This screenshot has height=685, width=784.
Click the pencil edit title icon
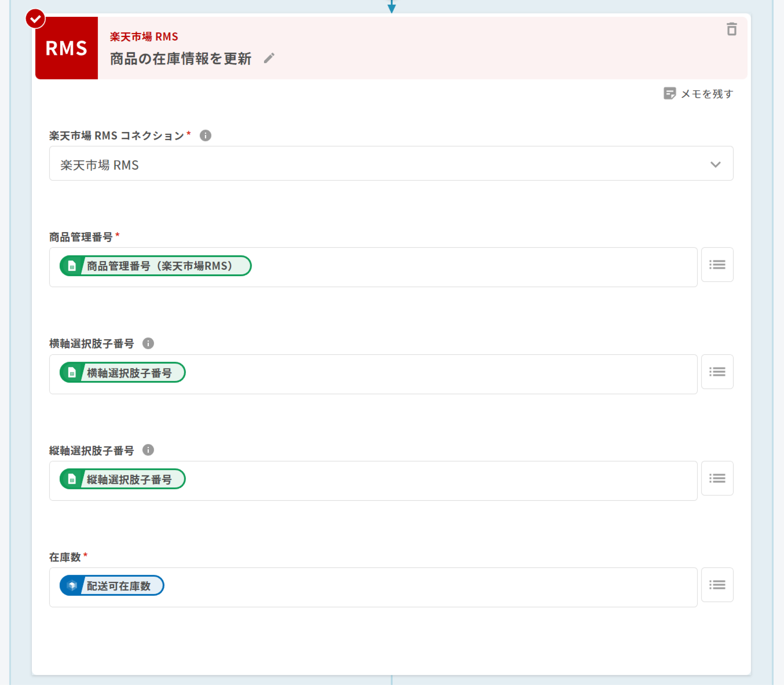[269, 58]
